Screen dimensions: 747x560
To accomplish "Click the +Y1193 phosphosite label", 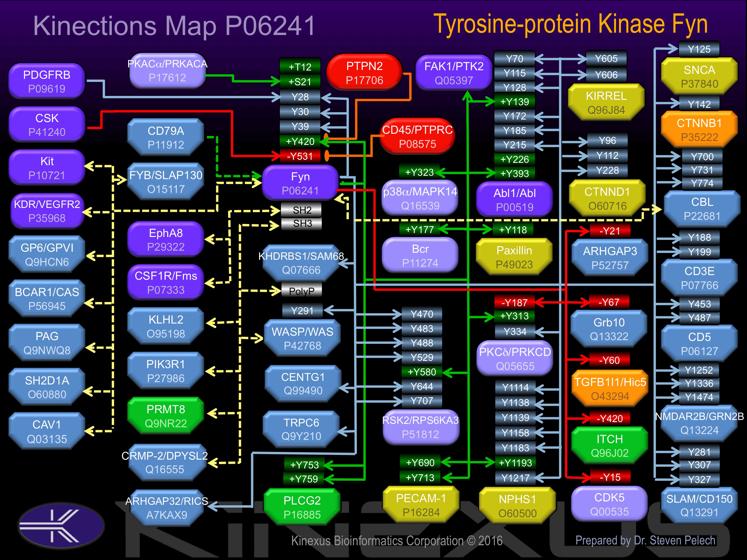I will (515, 463).
